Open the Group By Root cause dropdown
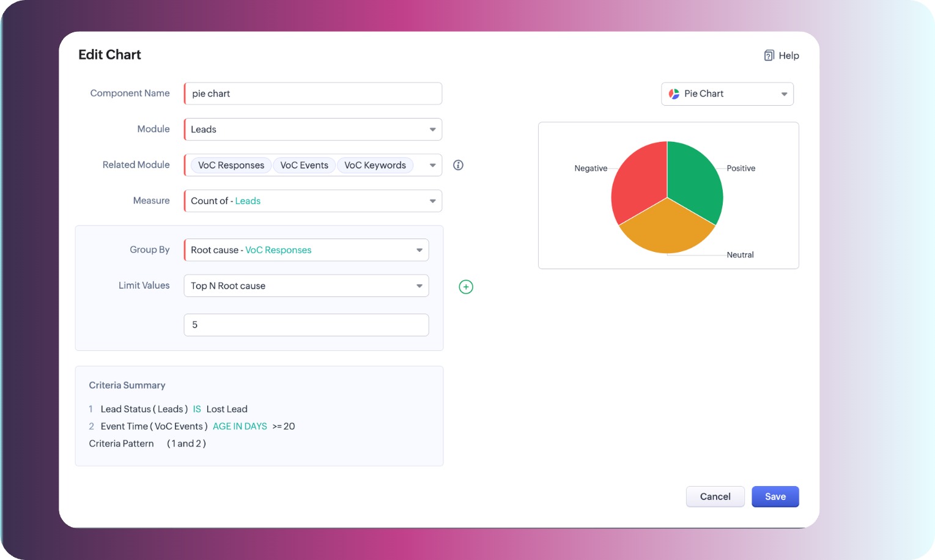Screen dimensions: 935x560 click(x=306, y=250)
